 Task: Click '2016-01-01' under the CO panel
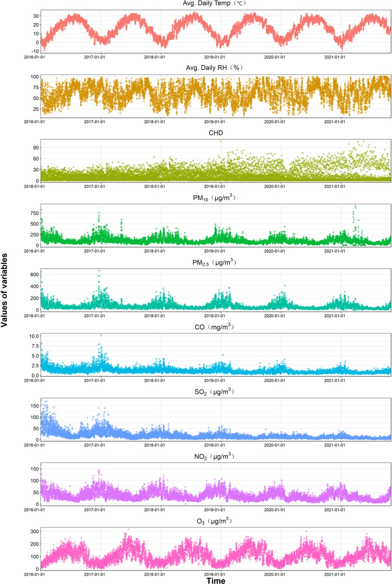(34, 380)
